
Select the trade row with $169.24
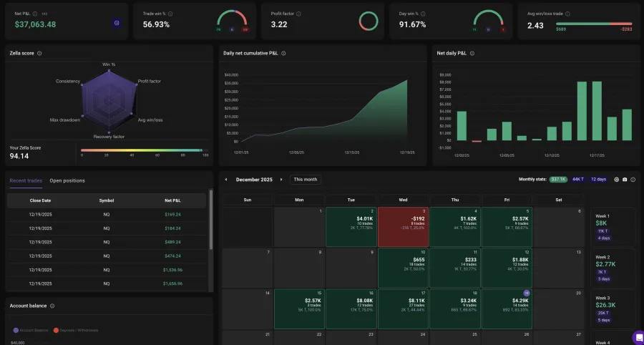[107, 215]
